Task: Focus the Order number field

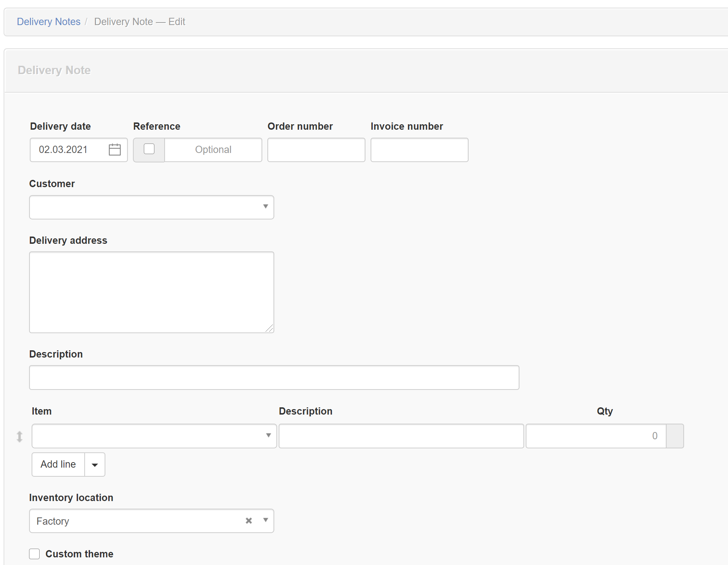Action: [x=316, y=150]
